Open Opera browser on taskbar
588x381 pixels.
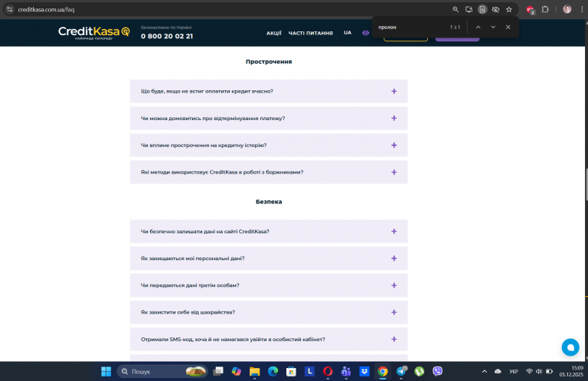[x=328, y=371]
